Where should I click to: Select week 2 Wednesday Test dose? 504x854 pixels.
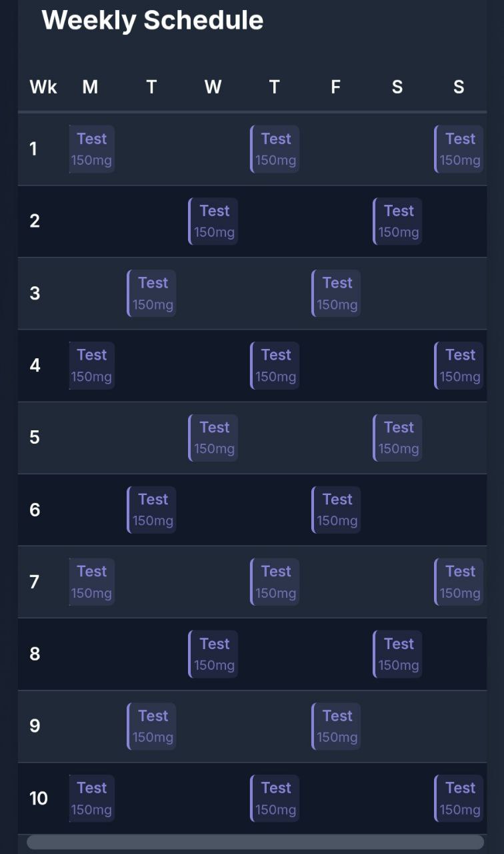click(213, 221)
